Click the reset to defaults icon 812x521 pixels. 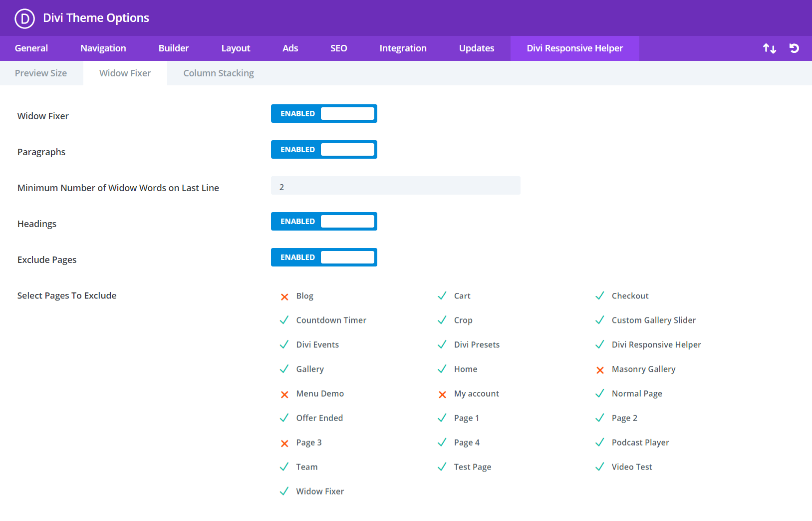click(794, 48)
